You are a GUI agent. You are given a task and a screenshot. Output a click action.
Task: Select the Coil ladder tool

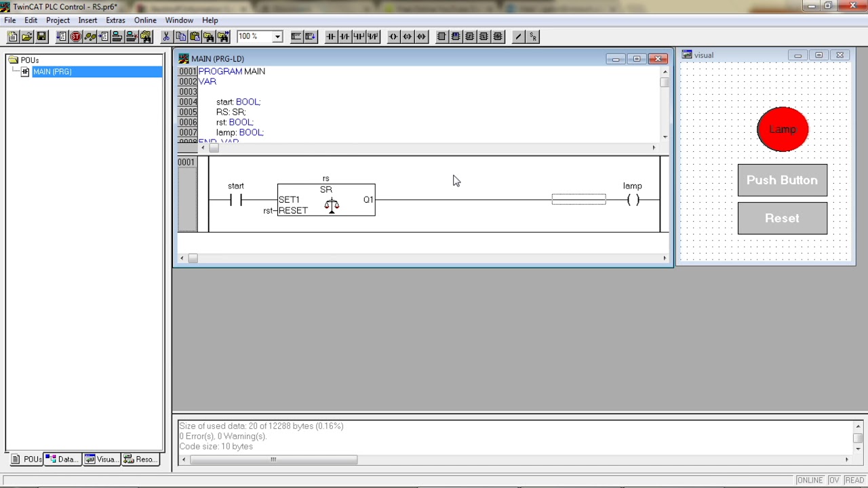393,37
